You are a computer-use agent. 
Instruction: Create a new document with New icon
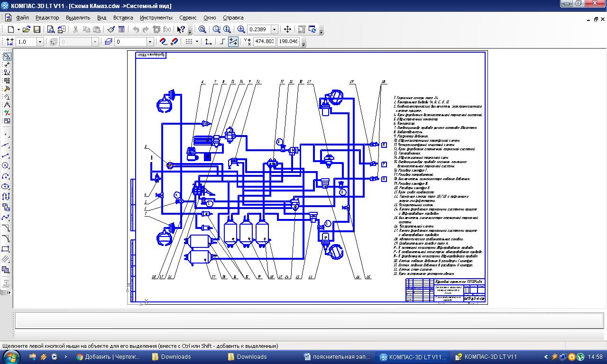11,29
